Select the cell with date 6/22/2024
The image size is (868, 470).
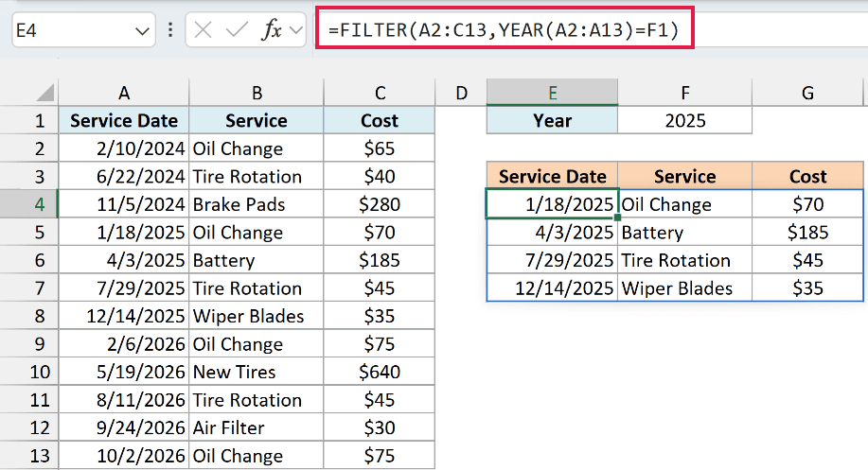[x=124, y=177]
